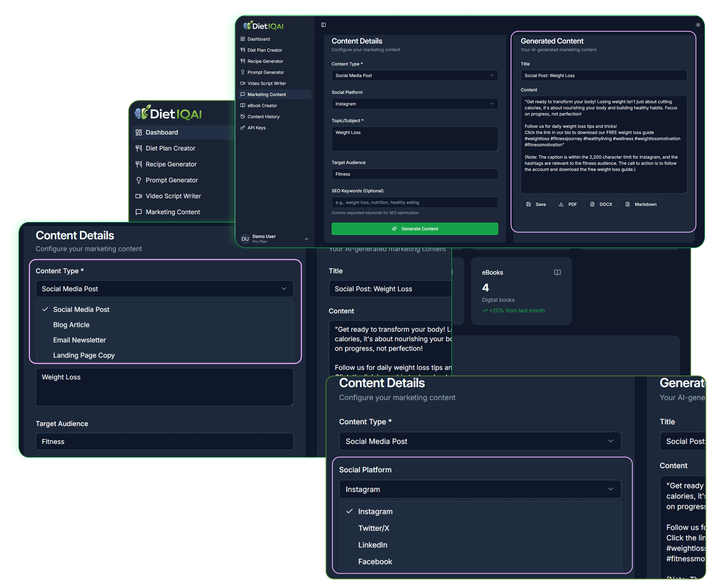Toggle the light theme with the sun icon
This screenshot has width=722, height=588.
698,25
